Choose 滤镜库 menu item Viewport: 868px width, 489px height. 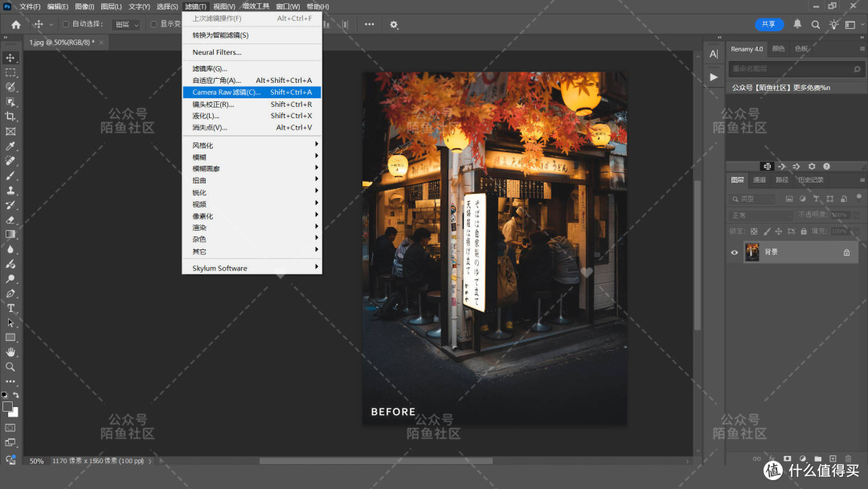pos(252,68)
